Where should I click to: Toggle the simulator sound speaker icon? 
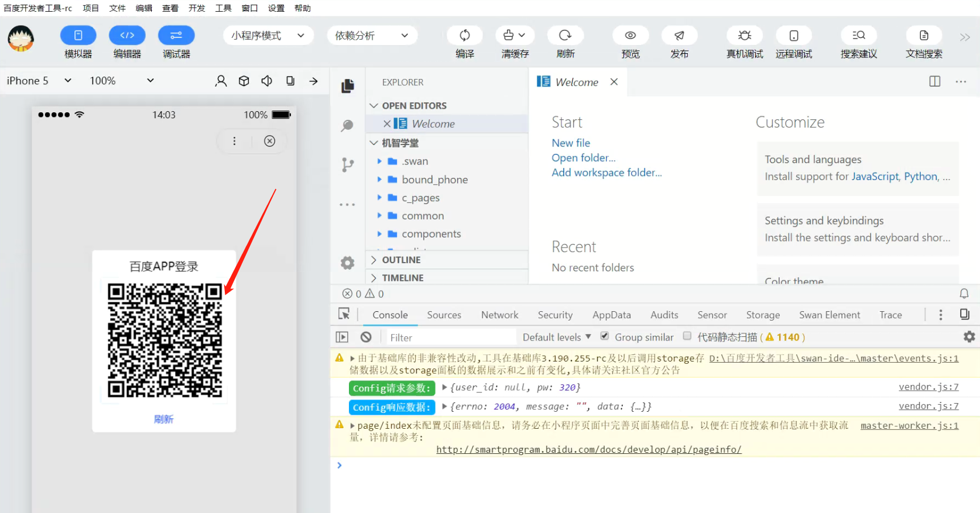click(267, 81)
